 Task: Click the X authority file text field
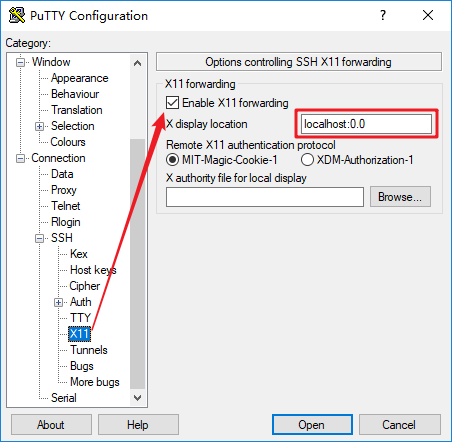click(265, 197)
